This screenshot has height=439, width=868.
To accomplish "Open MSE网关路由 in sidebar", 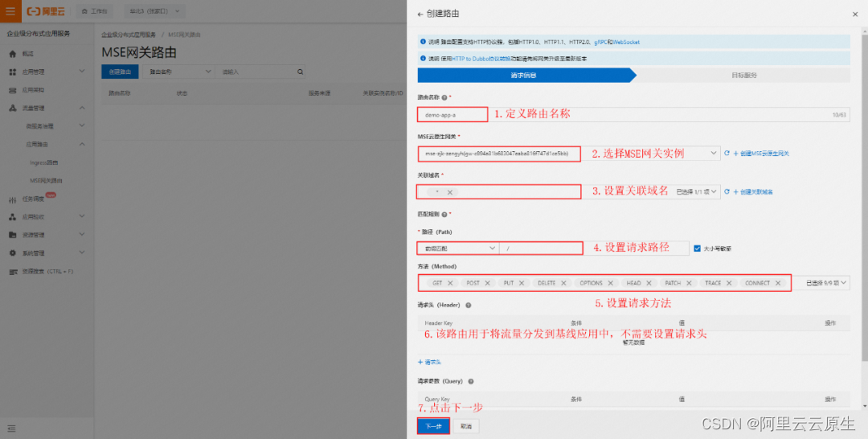I will pyautogui.click(x=46, y=181).
